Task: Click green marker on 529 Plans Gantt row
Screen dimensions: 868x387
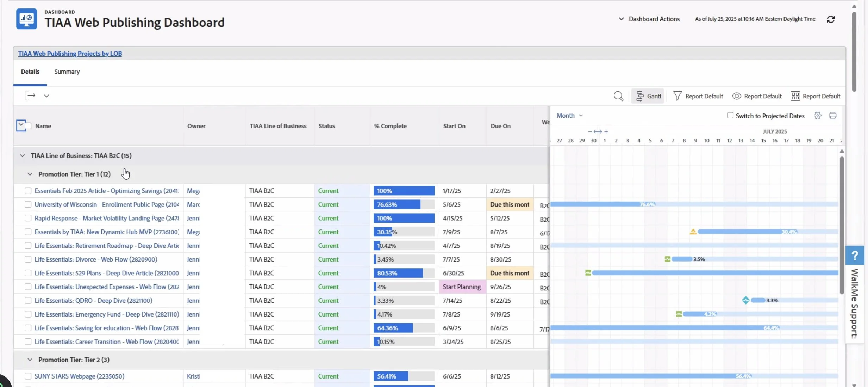Action: coord(588,273)
